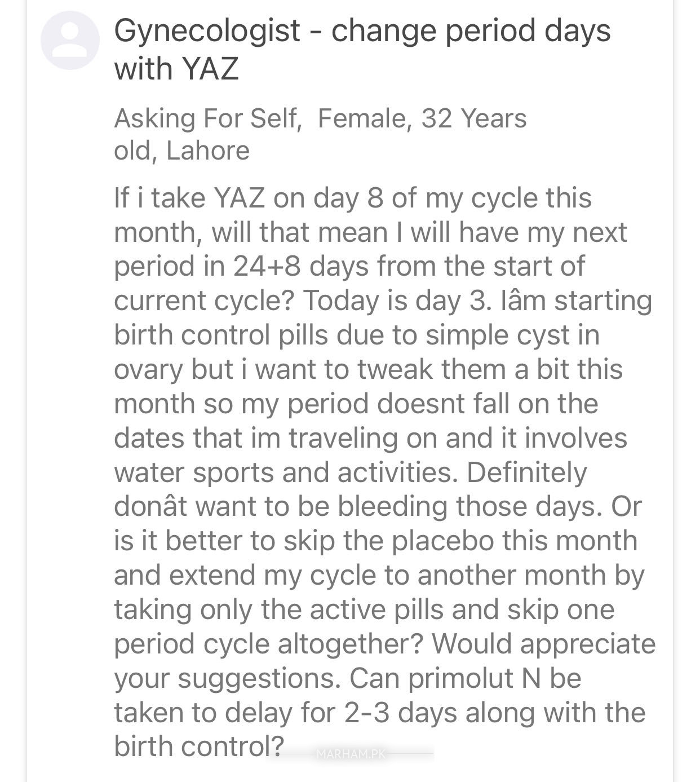Click the 'Female, 32 Years' patient info
700x782 pixels.
point(422,118)
